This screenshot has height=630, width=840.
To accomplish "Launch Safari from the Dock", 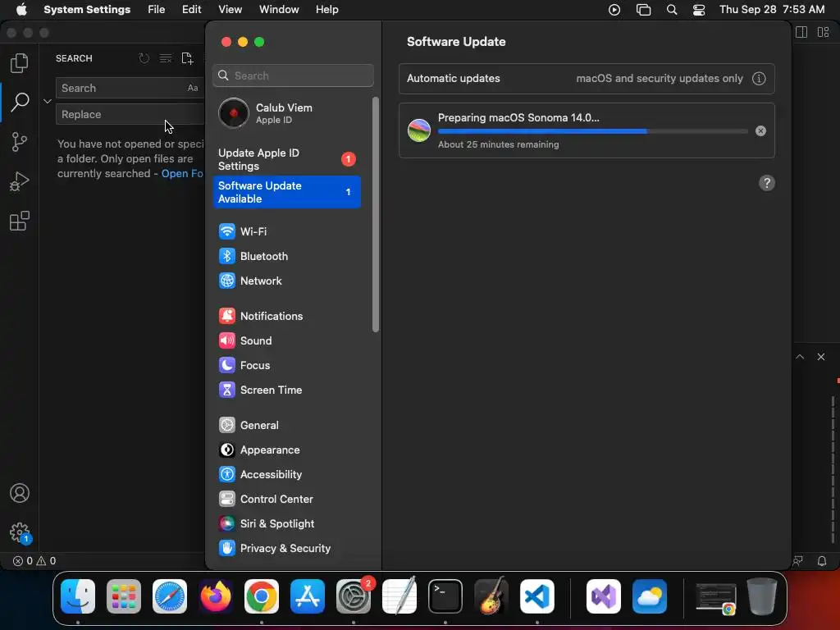I will (170, 596).
